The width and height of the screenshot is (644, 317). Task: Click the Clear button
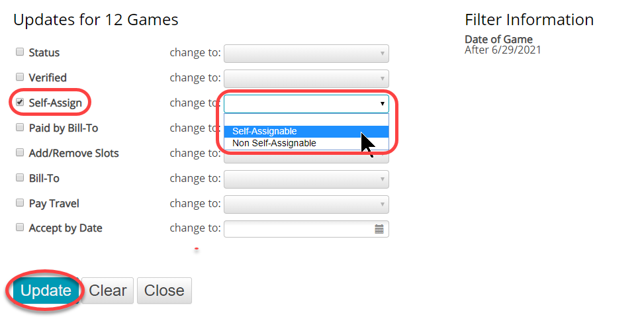[x=108, y=291]
